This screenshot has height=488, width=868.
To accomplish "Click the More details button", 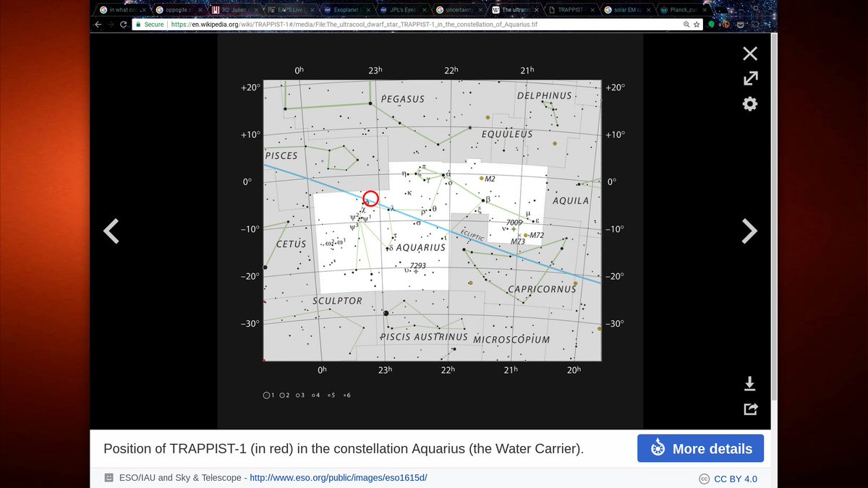I will pos(700,448).
